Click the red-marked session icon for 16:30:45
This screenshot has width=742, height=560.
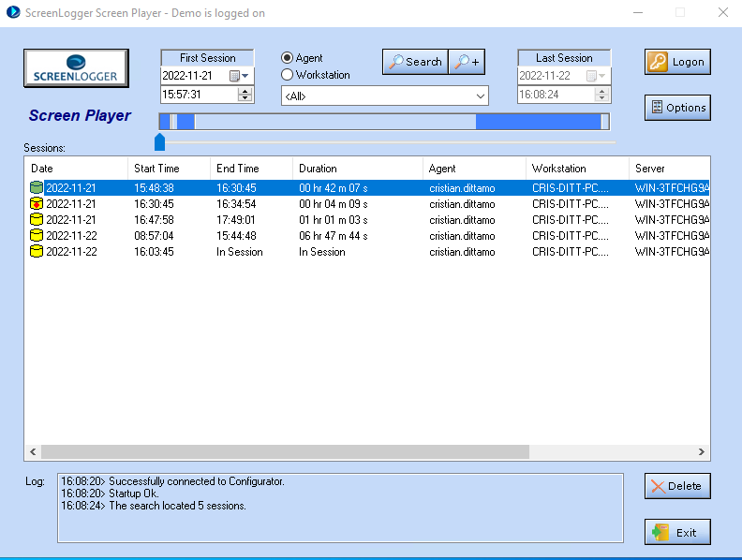coord(37,204)
